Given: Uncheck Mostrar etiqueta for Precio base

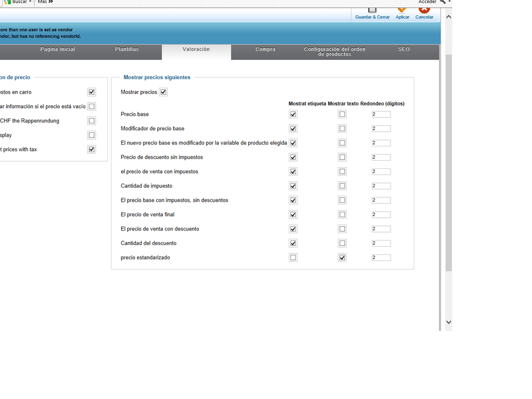Looking at the screenshot, I should (293, 114).
